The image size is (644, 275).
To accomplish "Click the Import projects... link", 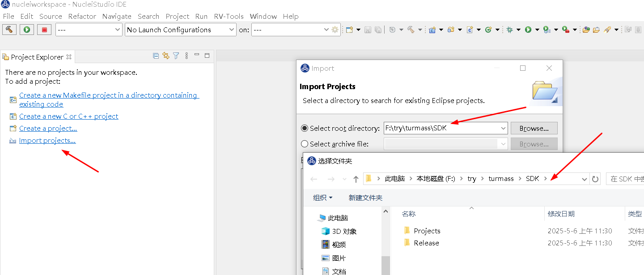I will [x=47, y=140].
